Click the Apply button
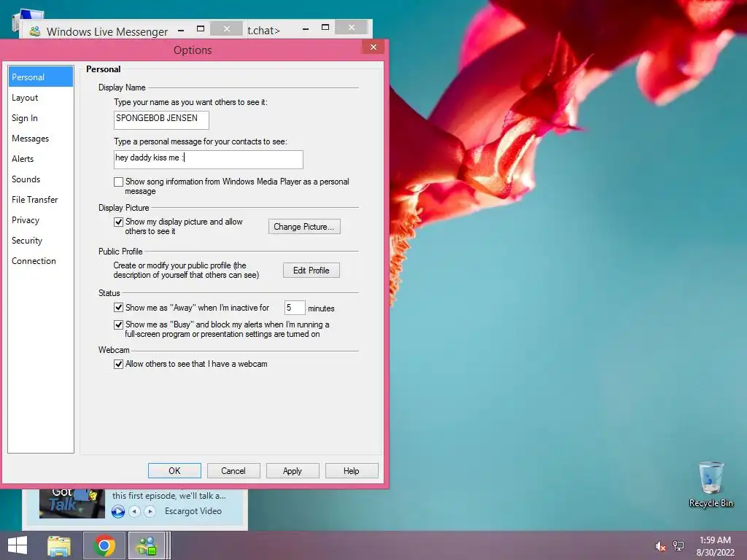 coord(293,471)
